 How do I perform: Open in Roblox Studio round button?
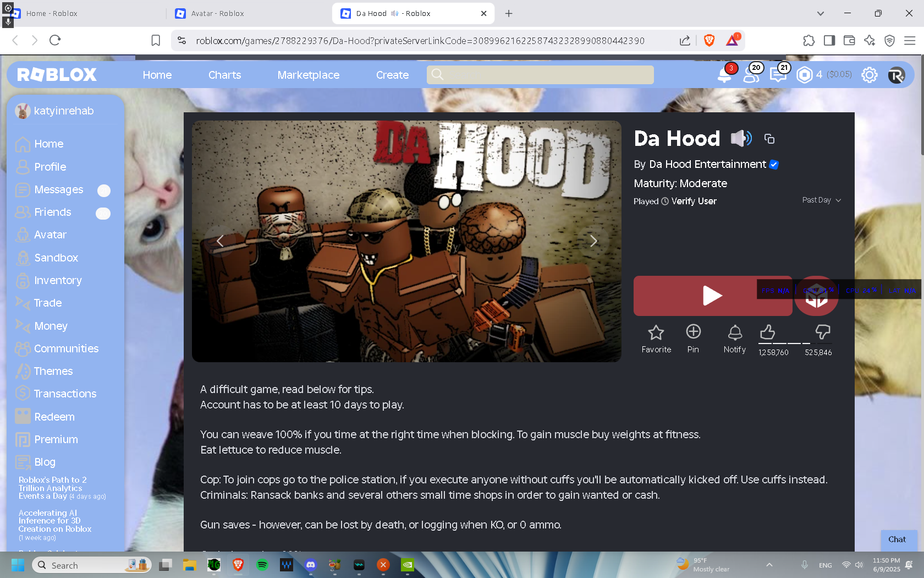click(x=816, y=296)
